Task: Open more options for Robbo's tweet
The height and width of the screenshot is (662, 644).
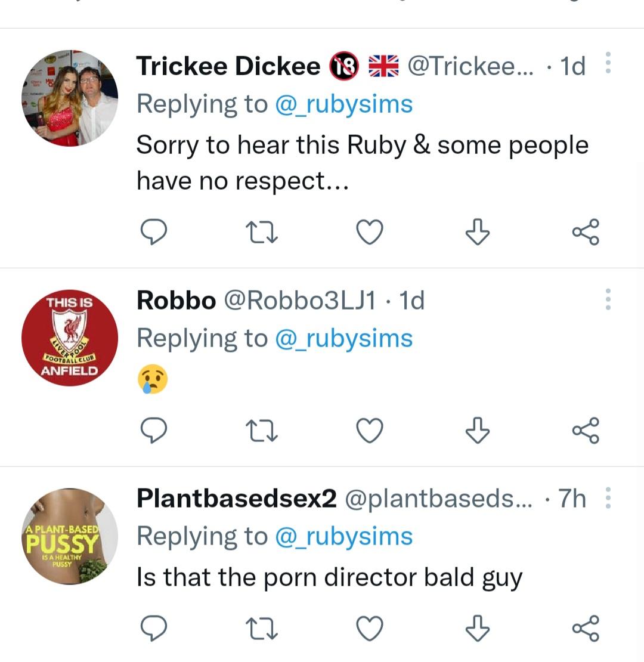Action: point(608,299)
